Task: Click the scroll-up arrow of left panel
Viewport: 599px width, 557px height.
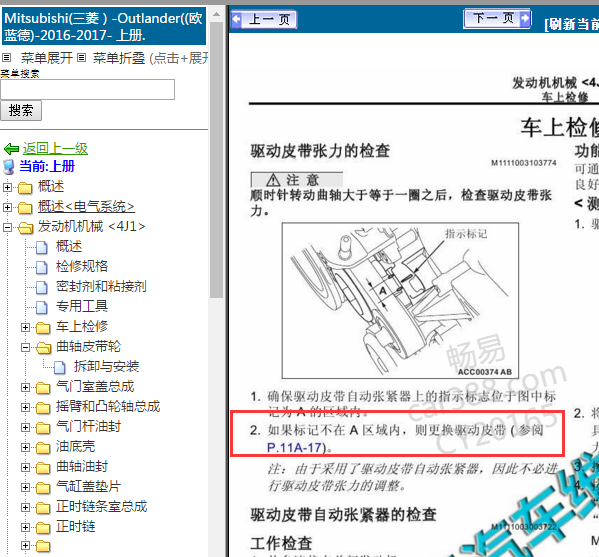Action: tap(216, 15)
